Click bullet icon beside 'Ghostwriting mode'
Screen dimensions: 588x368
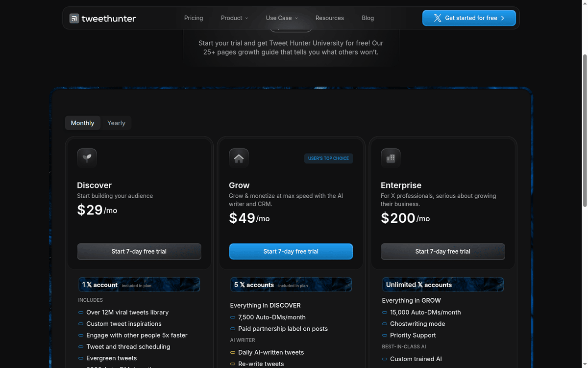tap(385, 324)
